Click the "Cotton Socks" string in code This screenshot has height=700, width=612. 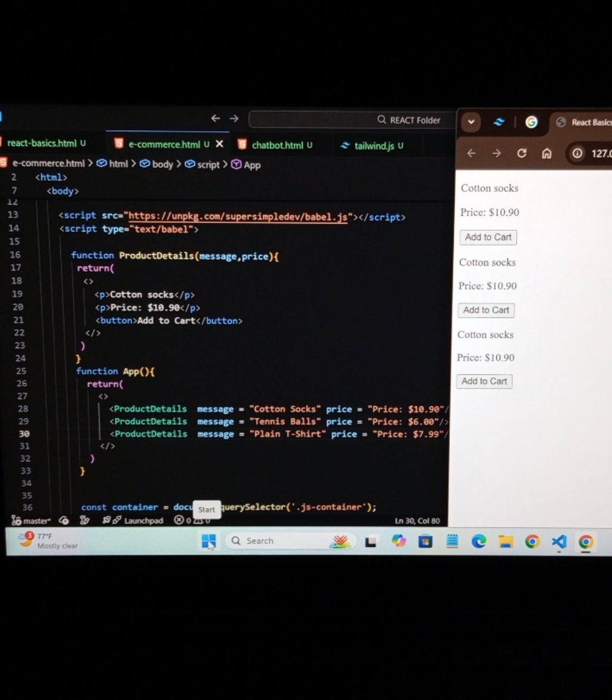coord(285,409)
